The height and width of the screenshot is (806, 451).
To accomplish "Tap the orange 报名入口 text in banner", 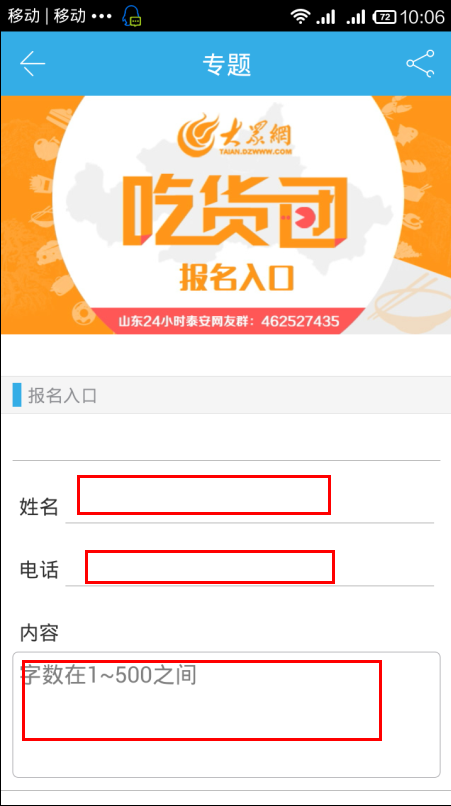I will 237,278.
